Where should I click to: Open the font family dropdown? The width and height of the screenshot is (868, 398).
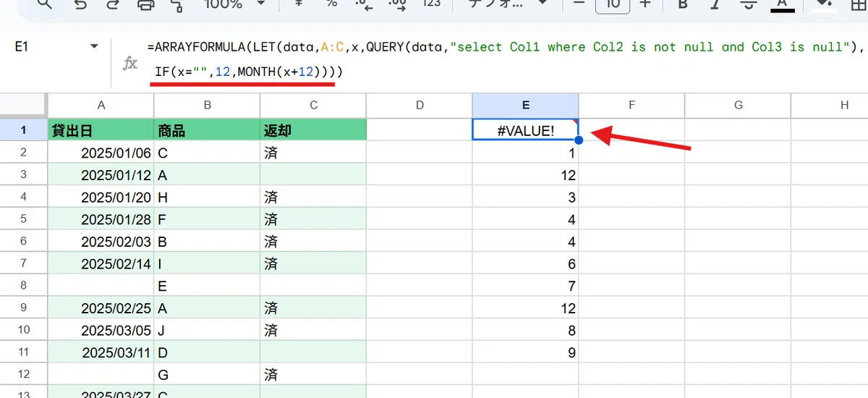[x=506, y=4]
